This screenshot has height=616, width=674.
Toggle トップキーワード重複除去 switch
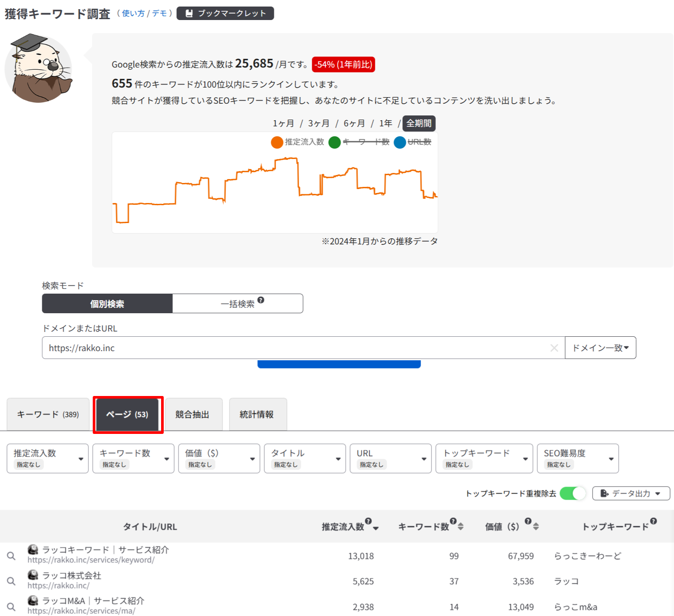click(573, 493)
